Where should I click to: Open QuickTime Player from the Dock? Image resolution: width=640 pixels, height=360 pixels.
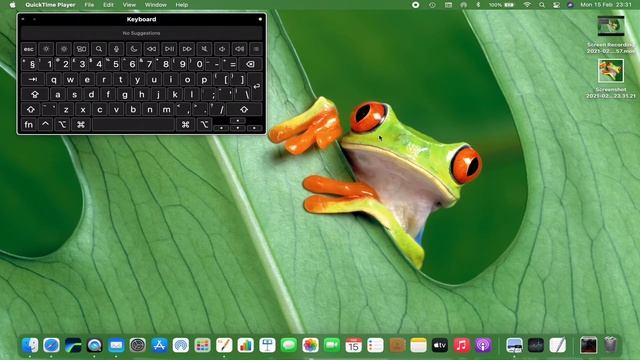(x=95, y=345)
